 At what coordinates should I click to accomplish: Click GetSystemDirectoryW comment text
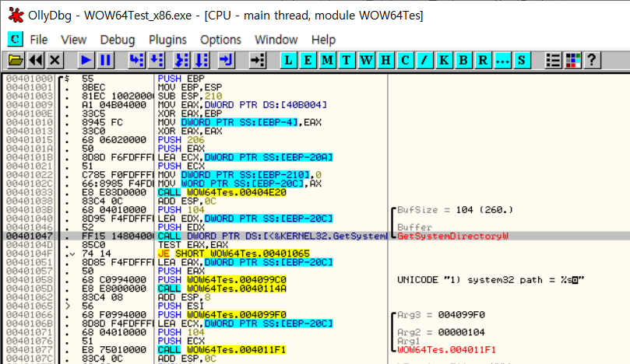(452, 236)
